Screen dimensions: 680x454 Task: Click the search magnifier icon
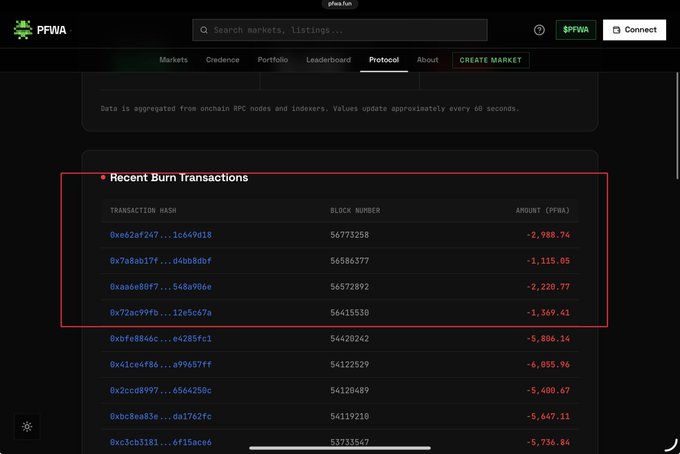tap(204, 30)
